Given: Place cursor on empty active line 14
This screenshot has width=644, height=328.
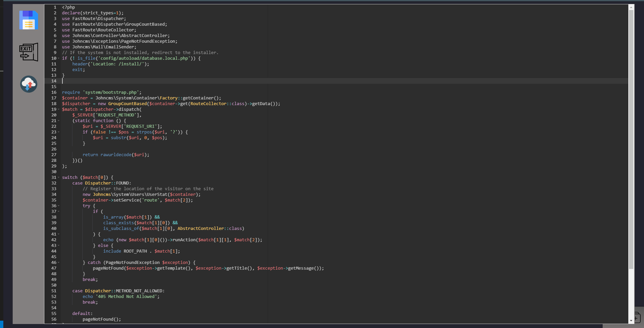Looking at the screenshot, I should (x=345, y=81).
